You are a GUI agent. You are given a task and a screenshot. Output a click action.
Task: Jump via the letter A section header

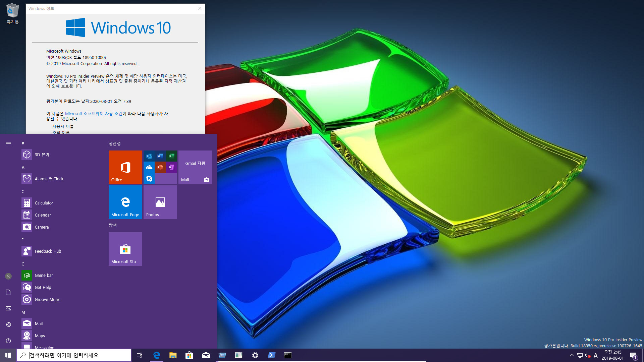(x=23, y=167)
